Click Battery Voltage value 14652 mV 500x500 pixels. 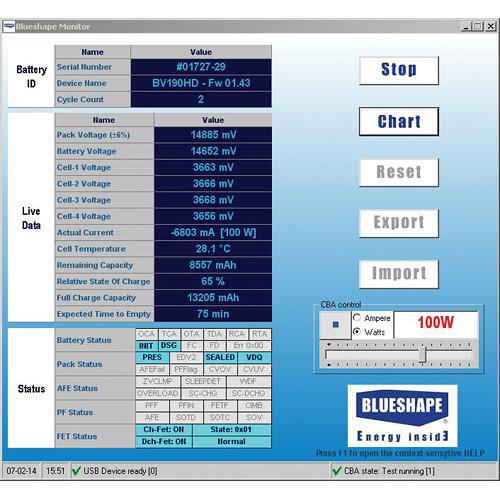click(213, 151)
